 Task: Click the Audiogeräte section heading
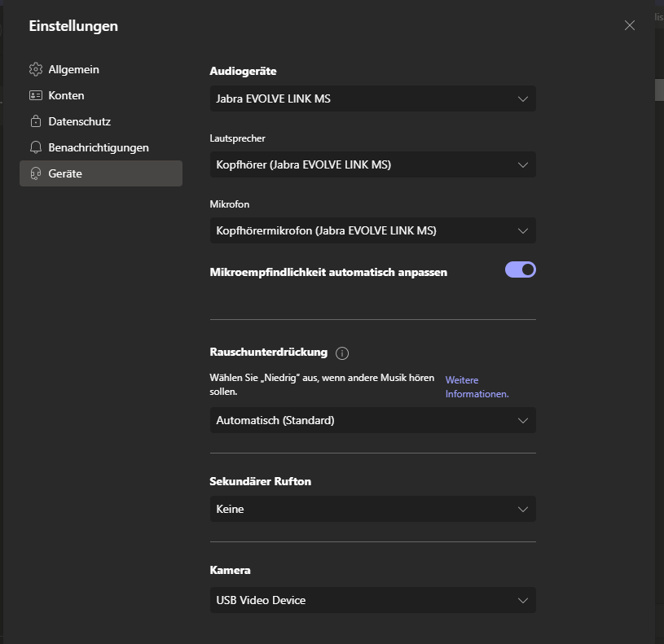point(243,71)
